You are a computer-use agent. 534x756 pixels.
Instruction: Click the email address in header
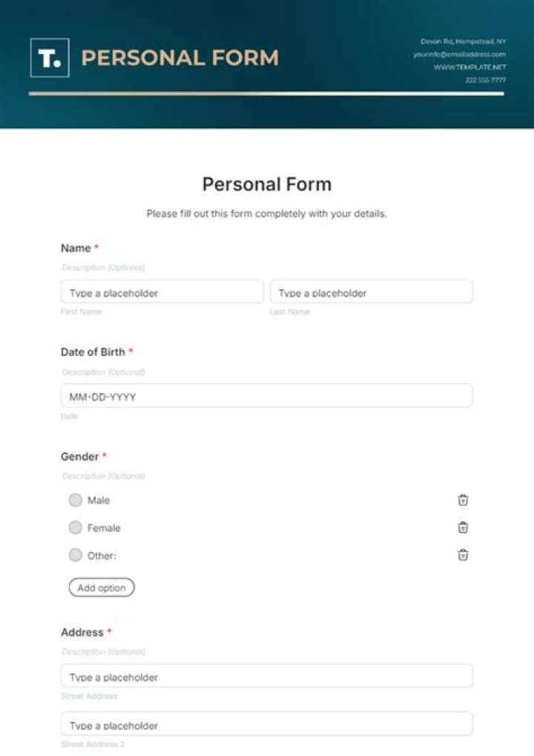click(459, 54)
